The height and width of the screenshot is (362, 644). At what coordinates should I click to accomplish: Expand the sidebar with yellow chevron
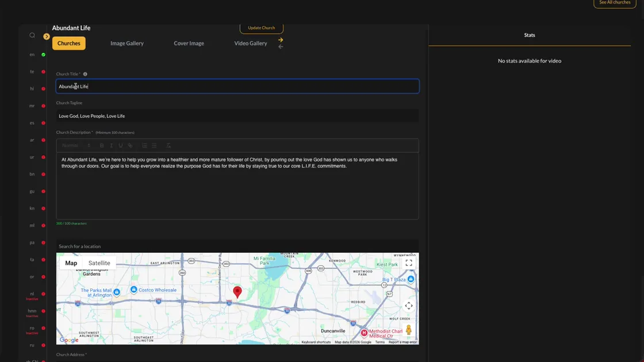pos(47,37)
